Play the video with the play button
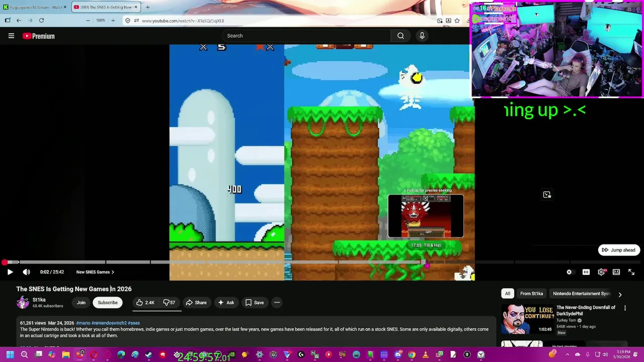Image resolution: width=644 pixels, height=362 pixels. tap(10, 272)
